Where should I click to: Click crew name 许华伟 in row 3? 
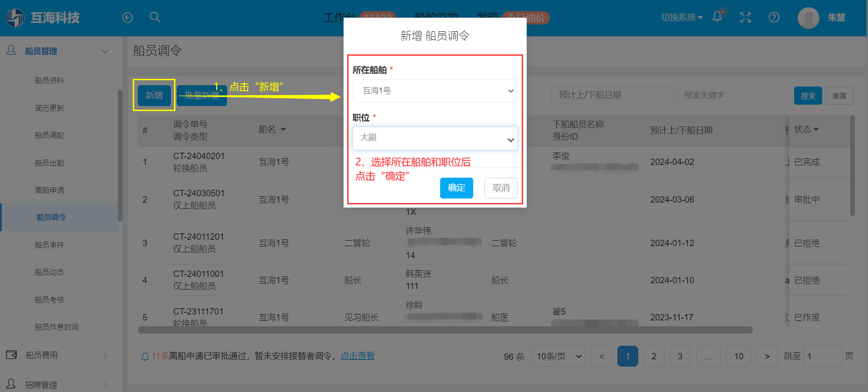[418, 231]
